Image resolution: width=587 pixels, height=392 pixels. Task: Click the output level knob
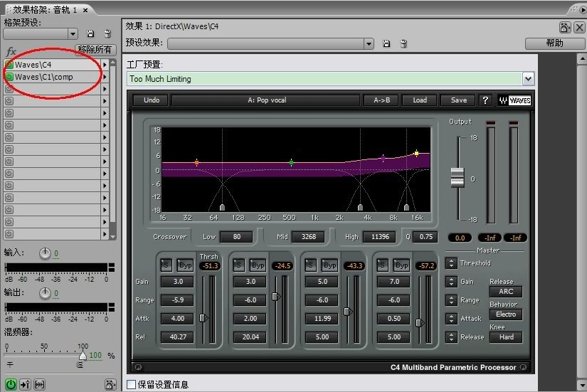click(45, 293)
